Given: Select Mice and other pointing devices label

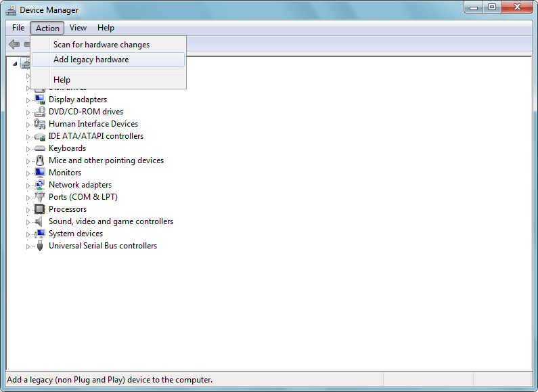Looking at the screenshot, I should tap(106, 160).
